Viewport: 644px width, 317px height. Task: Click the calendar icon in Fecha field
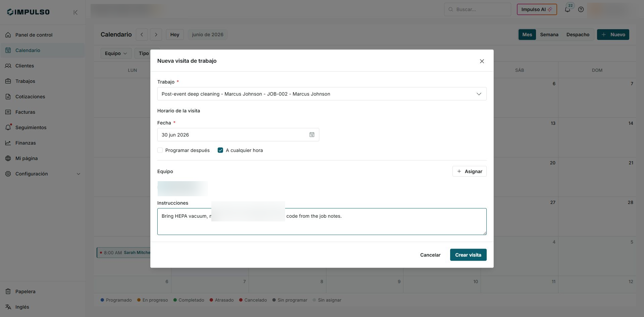[x=312, y=135]
